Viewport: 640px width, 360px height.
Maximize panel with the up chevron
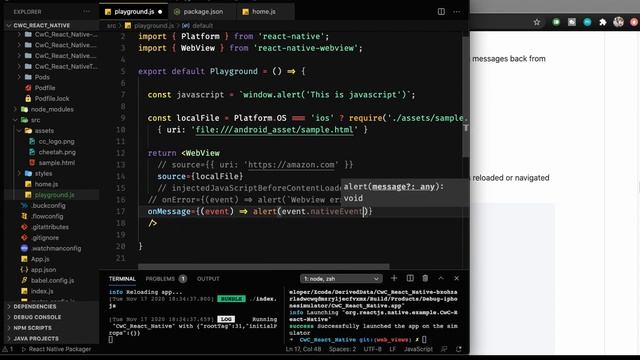[441, 278]
